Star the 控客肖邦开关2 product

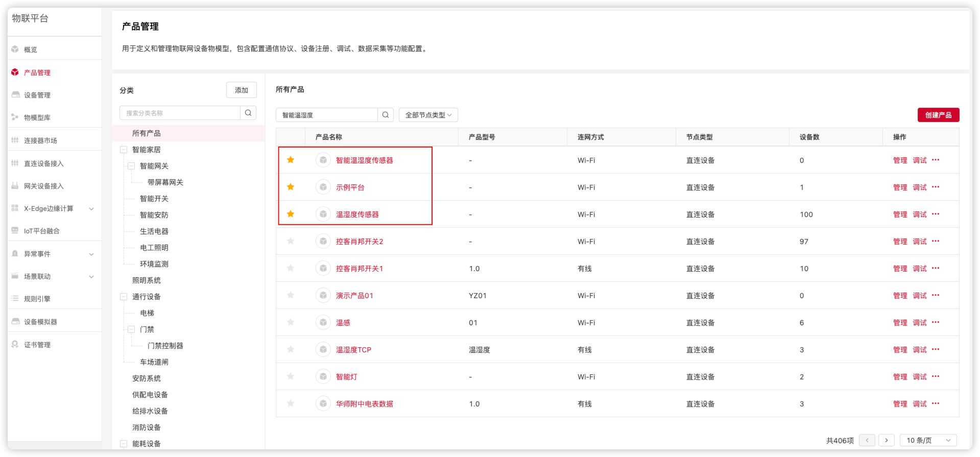pyautogui.click(x=291, y=242)
